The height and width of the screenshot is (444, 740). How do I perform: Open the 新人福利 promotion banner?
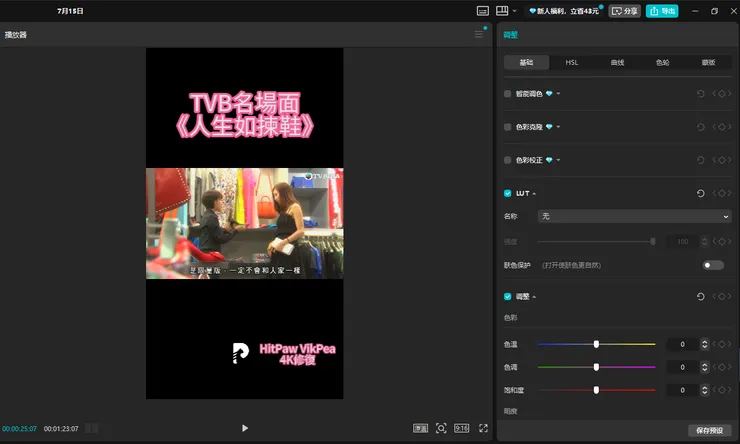coord(564,11)
